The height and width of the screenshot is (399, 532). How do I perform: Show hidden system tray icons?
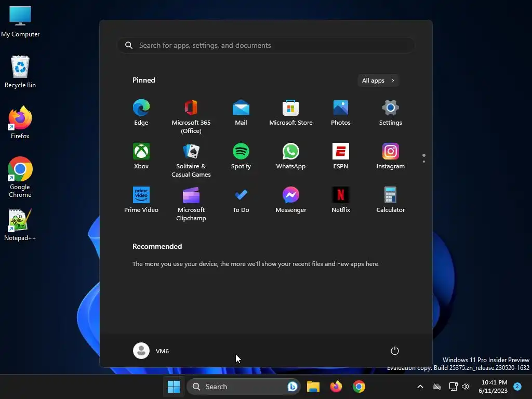(420, 387)
